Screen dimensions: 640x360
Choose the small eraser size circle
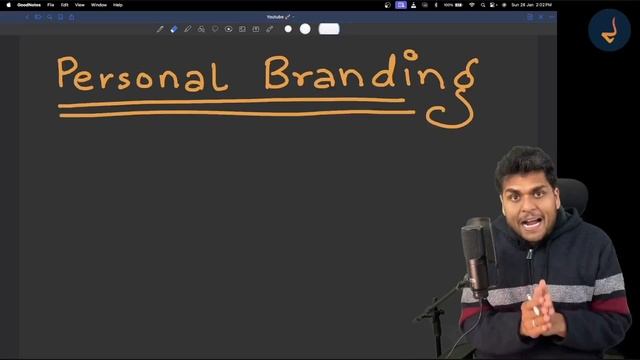288,29
